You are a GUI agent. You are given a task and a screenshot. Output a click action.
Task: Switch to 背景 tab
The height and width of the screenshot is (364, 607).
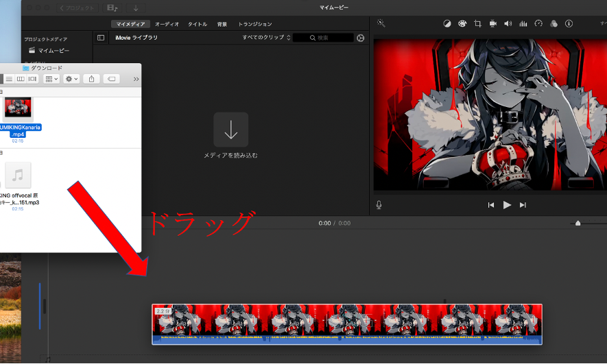pos(222,24)
